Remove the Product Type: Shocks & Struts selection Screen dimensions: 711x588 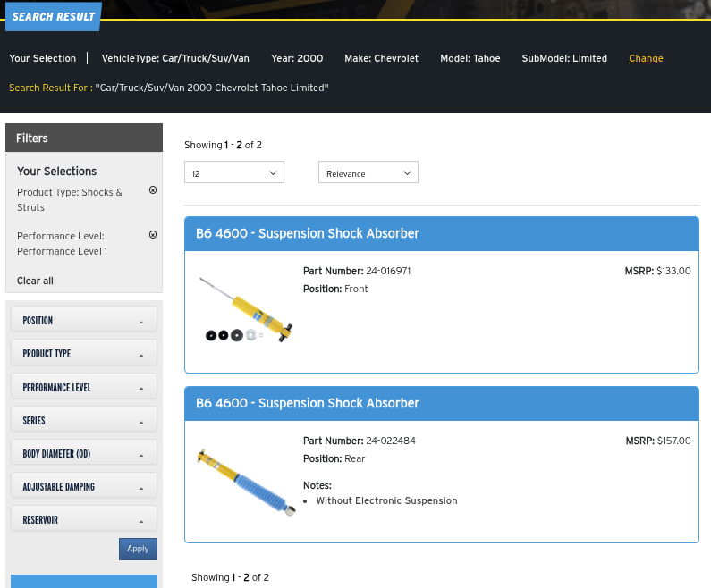pos(153,190)
